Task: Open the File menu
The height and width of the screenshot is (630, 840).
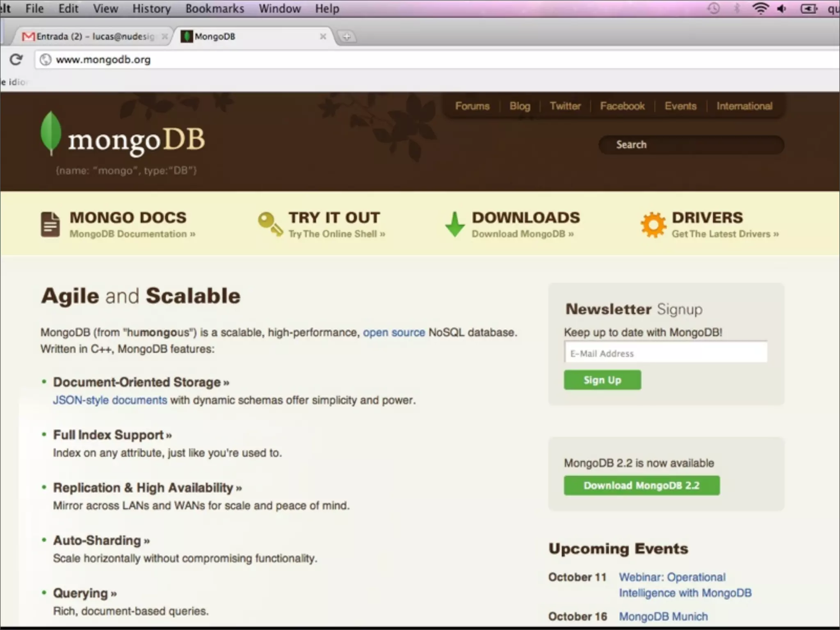Action: tap(34, 9)
